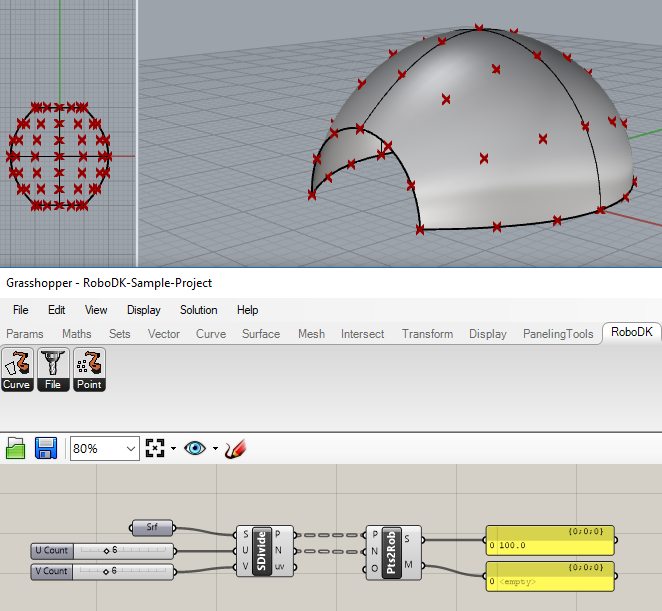
Task: Open file using green folder icon
Action: (x=16, y=448)
